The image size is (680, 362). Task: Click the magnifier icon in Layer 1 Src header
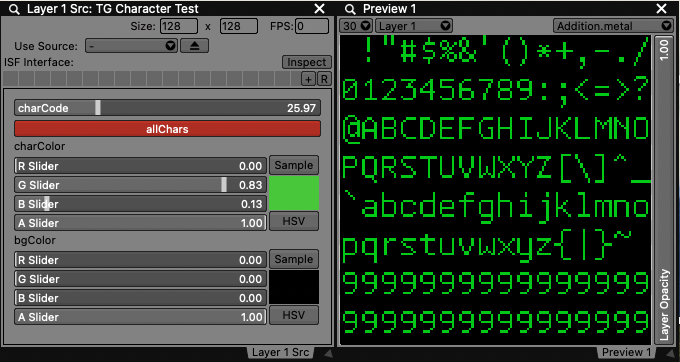14,10
